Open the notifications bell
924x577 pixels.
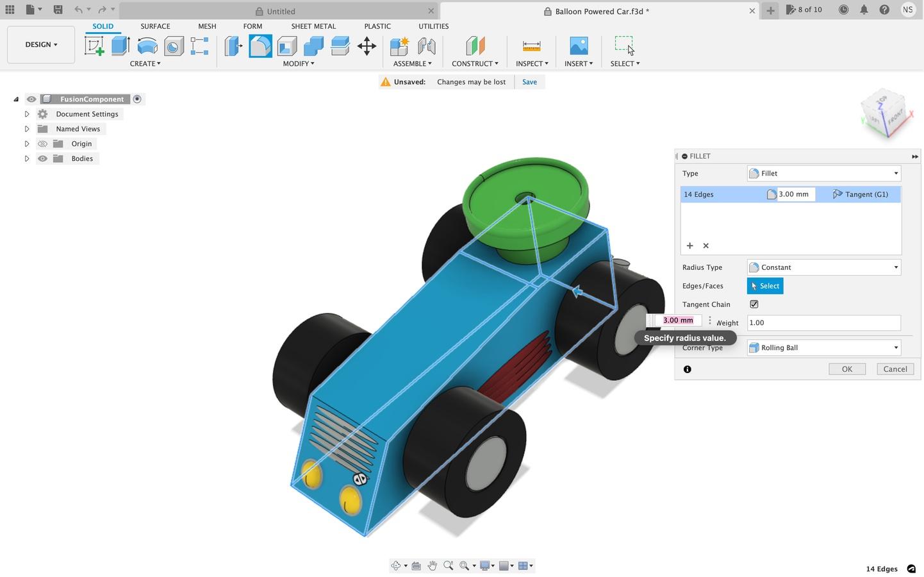(864, 10)
